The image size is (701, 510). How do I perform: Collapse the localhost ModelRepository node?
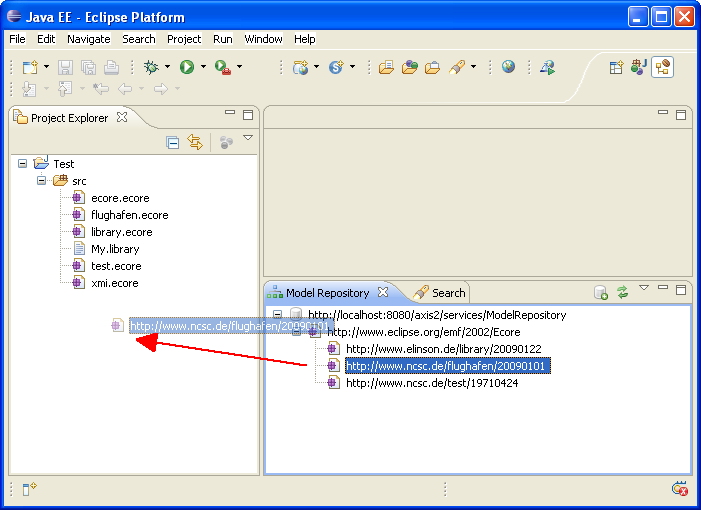(x=278, y=314)
